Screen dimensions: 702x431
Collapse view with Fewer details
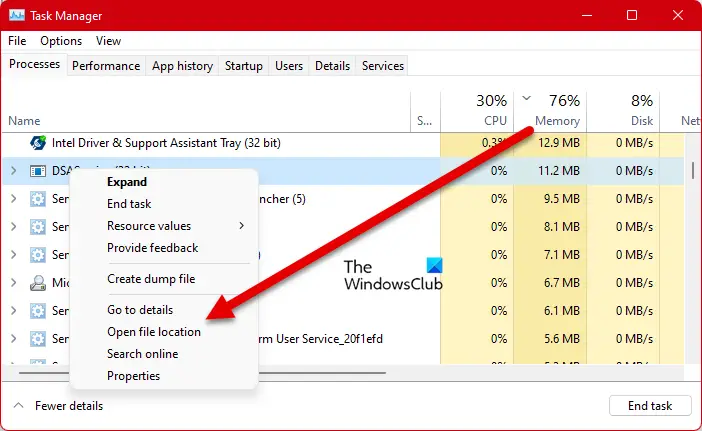tap(58, 406)
